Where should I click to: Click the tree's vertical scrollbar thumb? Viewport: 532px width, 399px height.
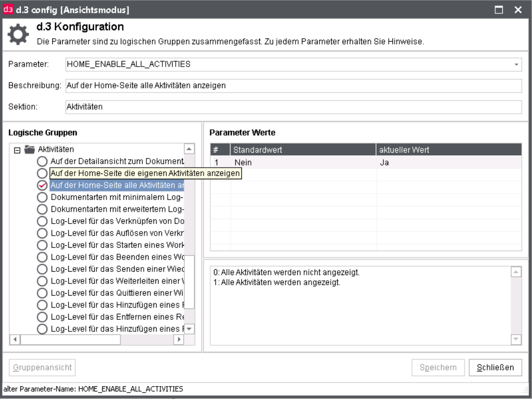[x=189, y=282]
